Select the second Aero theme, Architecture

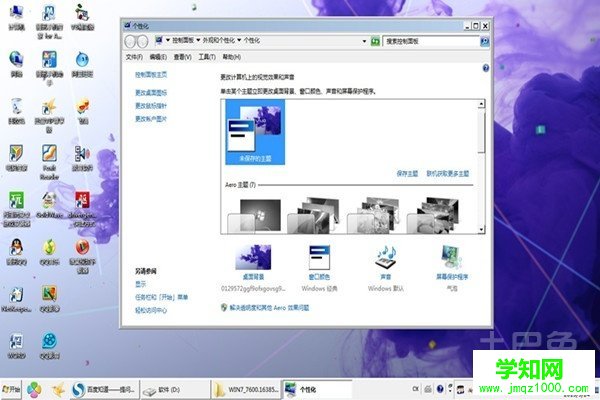point(314,216)
